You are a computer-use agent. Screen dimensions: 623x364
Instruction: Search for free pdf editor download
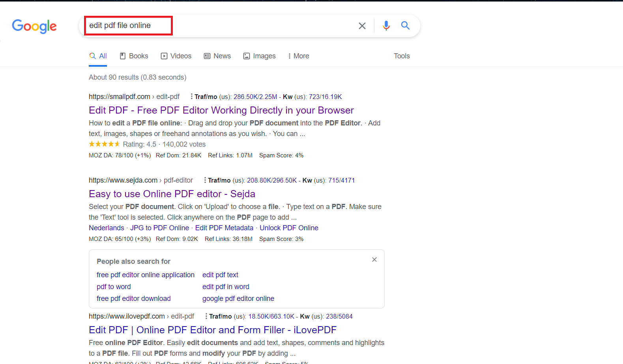[x=134, y=299]
